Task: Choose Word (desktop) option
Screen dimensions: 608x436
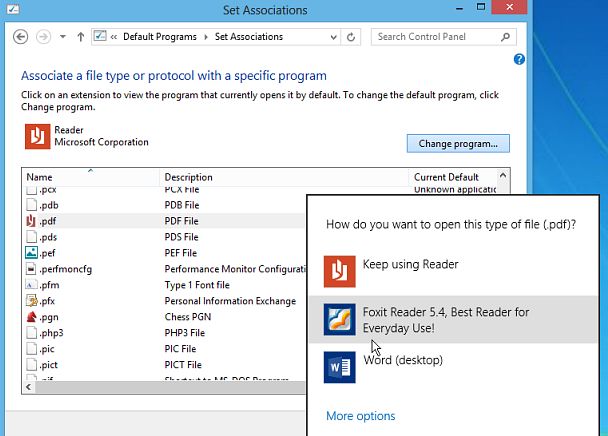Action: (x=453, y=367)
